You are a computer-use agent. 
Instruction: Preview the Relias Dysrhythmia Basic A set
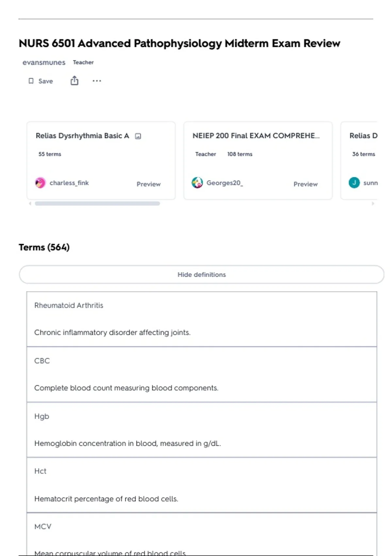pyautogui.click(x=148, y=184)
